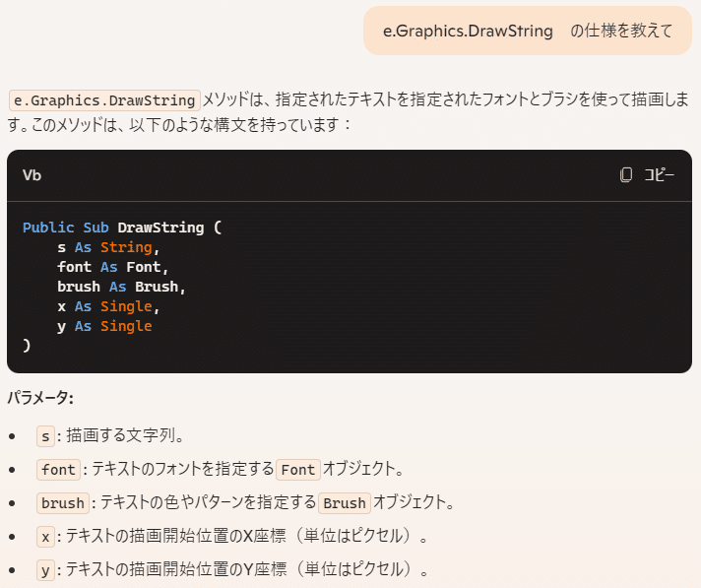Click the コピー button label
Image resolution: width=701 pixels, height=588 pixels.
[x=659, y=175]
